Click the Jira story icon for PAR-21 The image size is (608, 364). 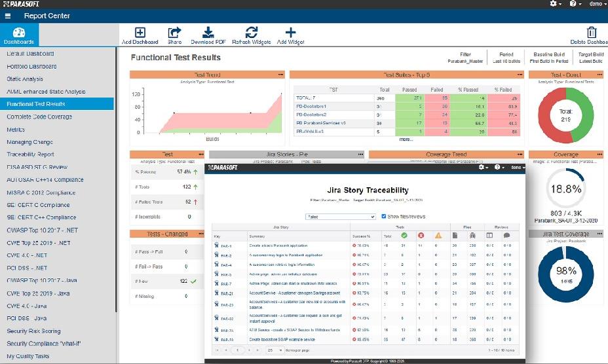216,293
